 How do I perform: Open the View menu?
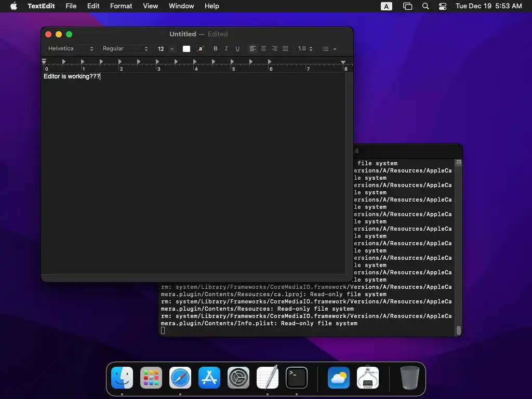pyautogui.click(x=150, y=6)
